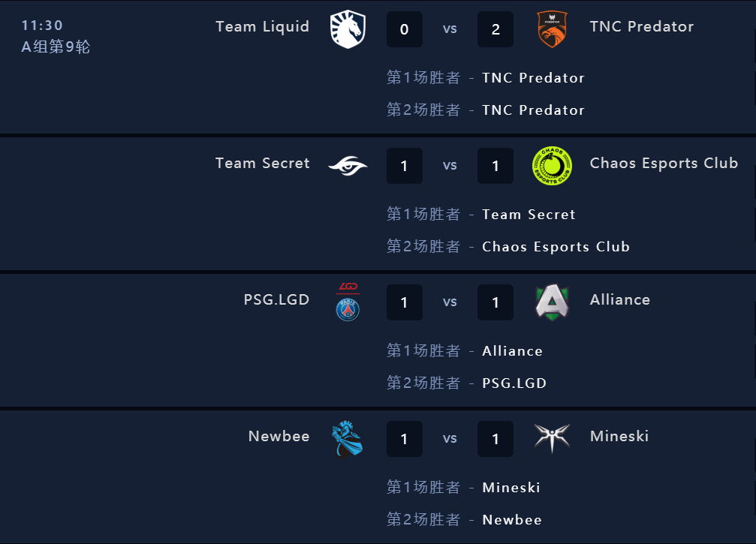The height and width of the screenshot is (544, 756).
Task: Click the Team Liquid horse logo
Action: pyautogui.click(x=346, y=29)
